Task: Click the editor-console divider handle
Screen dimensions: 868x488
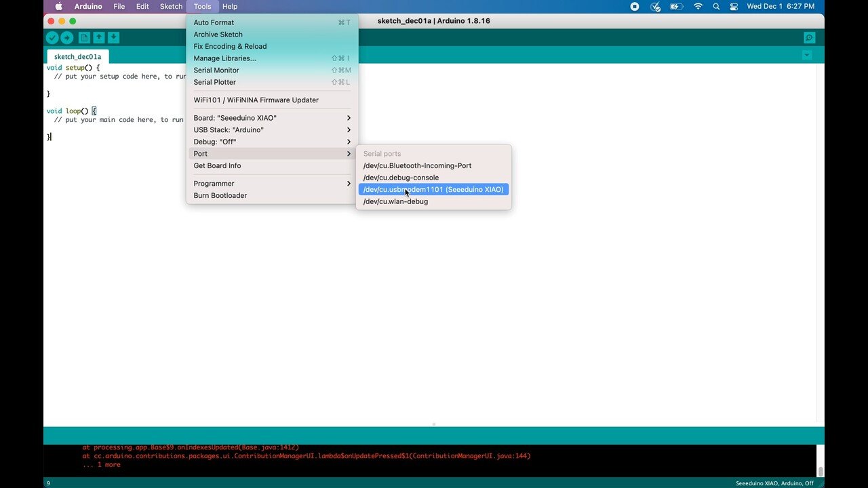Action: pos(434,424)
